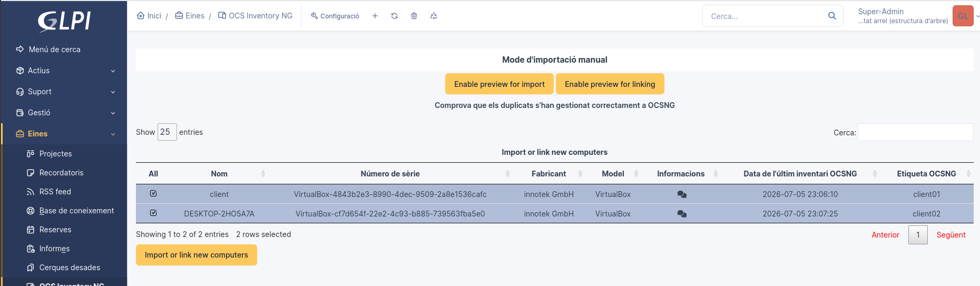Click the info chat icon for client
This screenshot has width=980, height=286.
(x=682, y=194)
